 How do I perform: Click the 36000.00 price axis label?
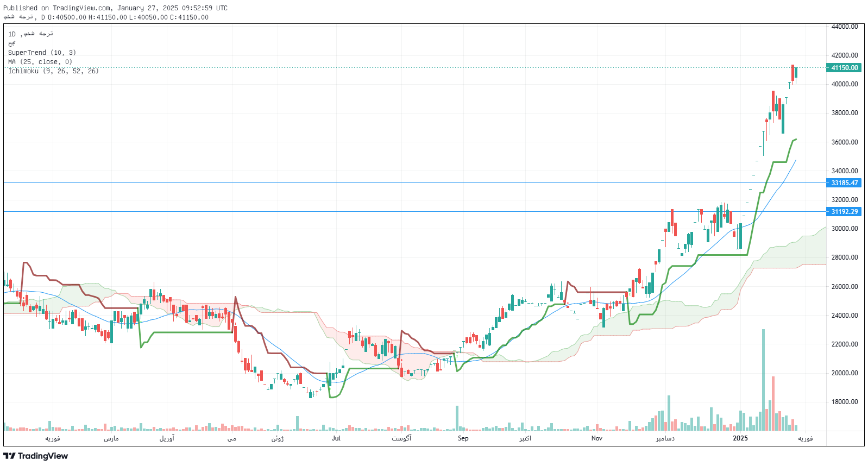point(845,142)
